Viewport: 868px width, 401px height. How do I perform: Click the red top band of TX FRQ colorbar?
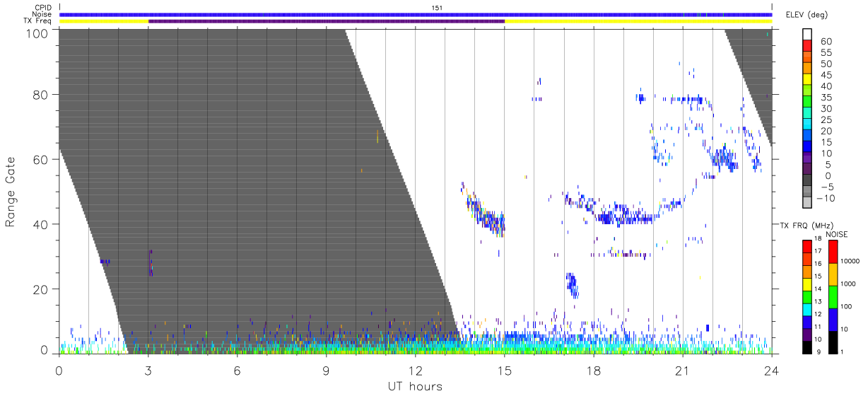[807, 245]
